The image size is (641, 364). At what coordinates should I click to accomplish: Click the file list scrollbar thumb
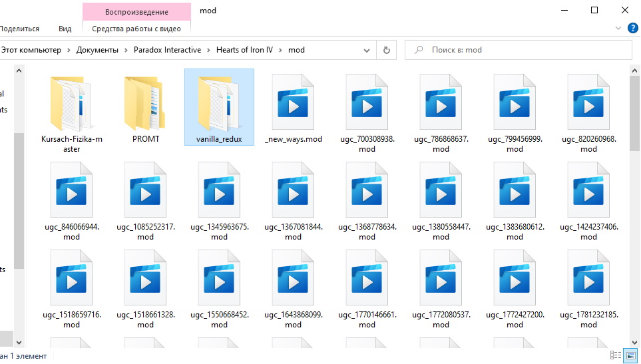[634, 113]
